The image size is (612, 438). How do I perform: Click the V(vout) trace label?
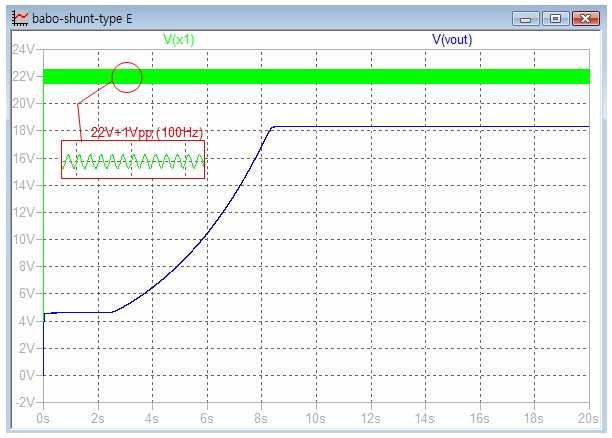[x=452, y=39]
